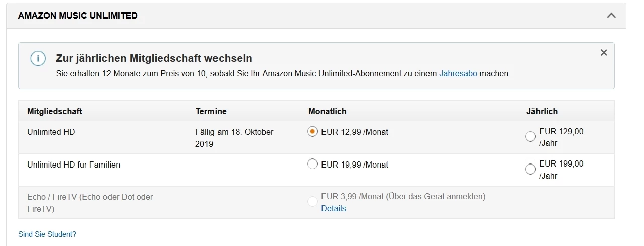
Task: Click the "Zur jährlichen Mitgliedschaft wechseln" heading
Action: coord(154,58)
